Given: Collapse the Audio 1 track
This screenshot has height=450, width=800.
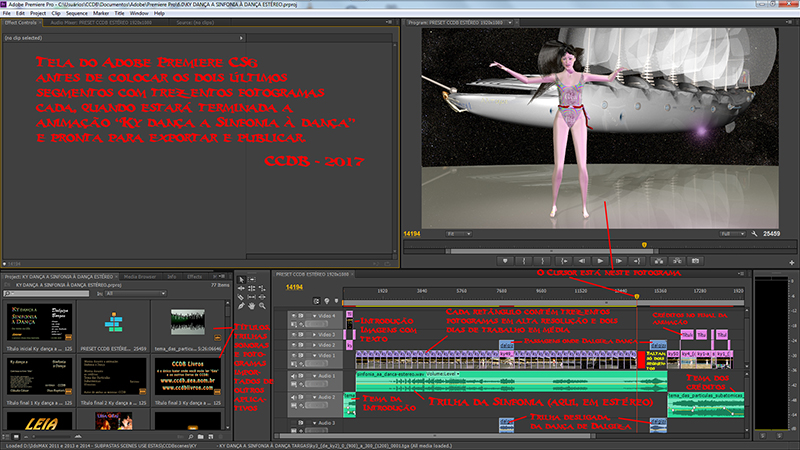Looking at the screenshot, I should (x=314, y=376).
